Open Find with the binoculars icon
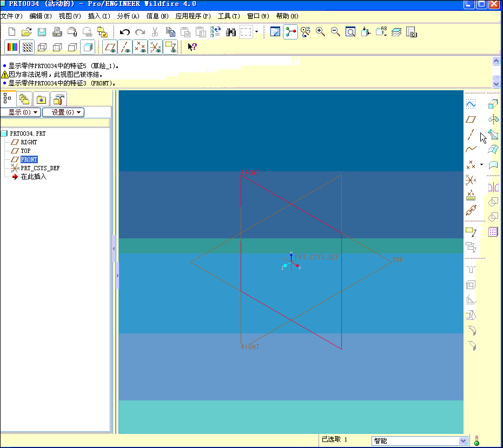The image size is (503, 448). [230, 32]
